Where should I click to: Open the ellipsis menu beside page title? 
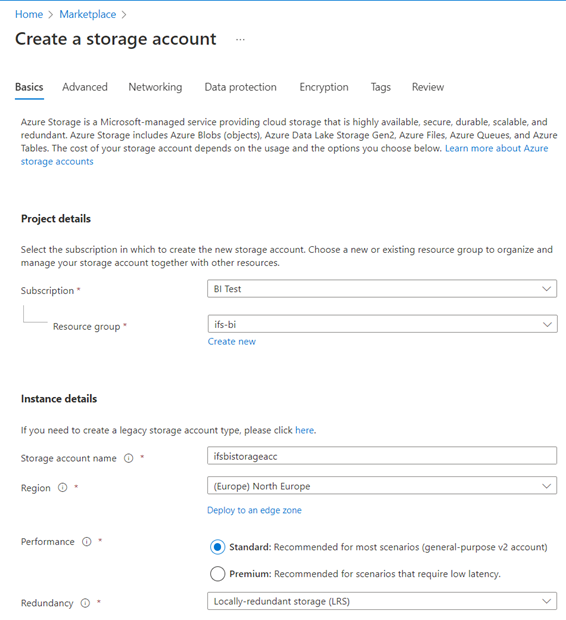[240, 40]
